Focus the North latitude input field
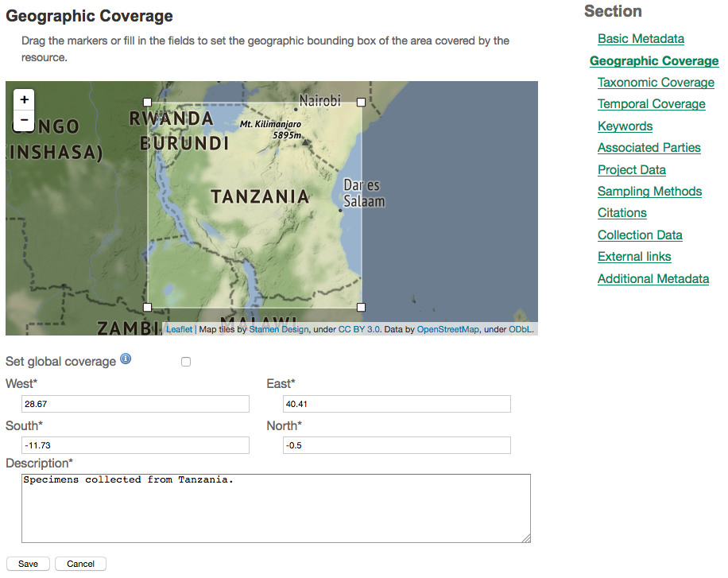Viewport: 728px width, 578px height. 396,445
